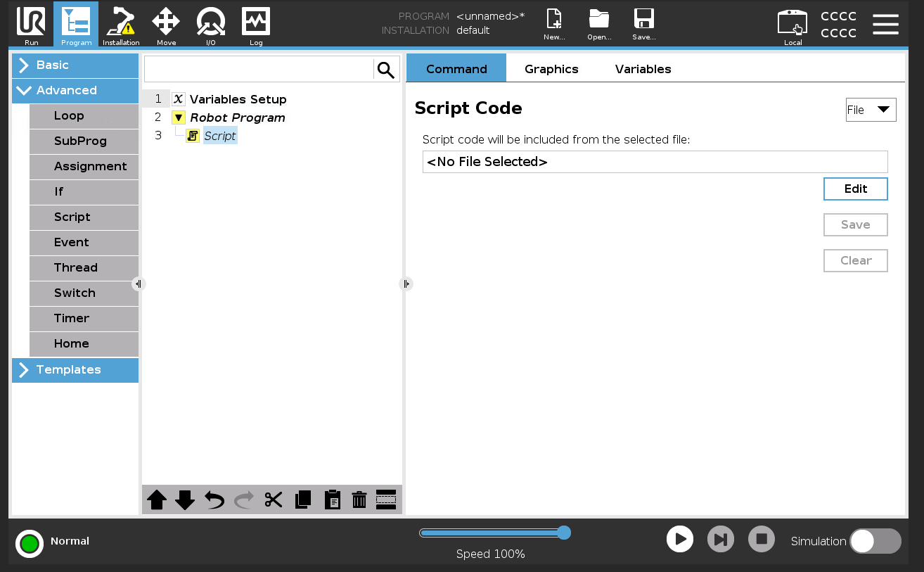
Task: Open the File source dropdown
Action: [871, 110]
